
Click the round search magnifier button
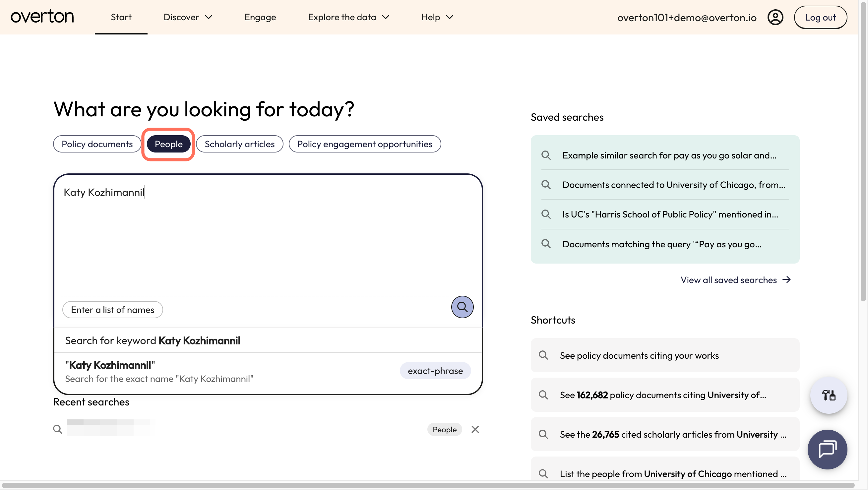(x=462, y=307)
